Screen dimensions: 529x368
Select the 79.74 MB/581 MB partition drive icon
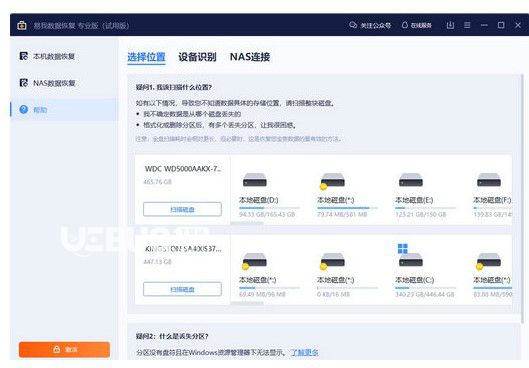pos(332,180)
